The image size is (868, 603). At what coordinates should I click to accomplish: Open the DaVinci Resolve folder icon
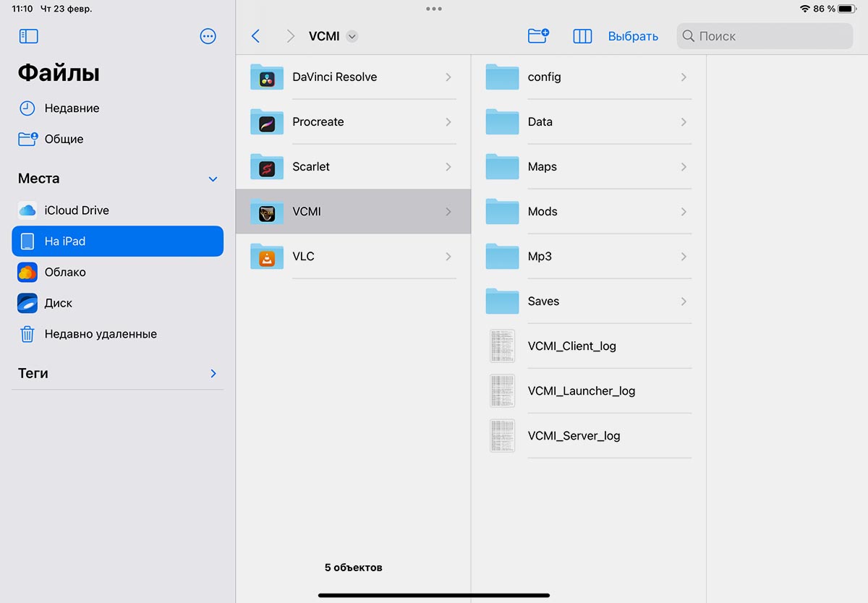[x=266, y=77]
